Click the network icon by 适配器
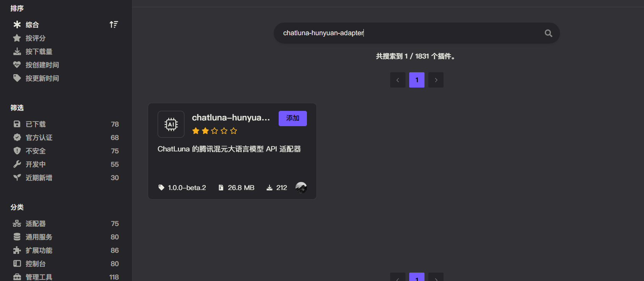This screenshot has width=644, height=281. pyautogui.click(x=17, y=224)
